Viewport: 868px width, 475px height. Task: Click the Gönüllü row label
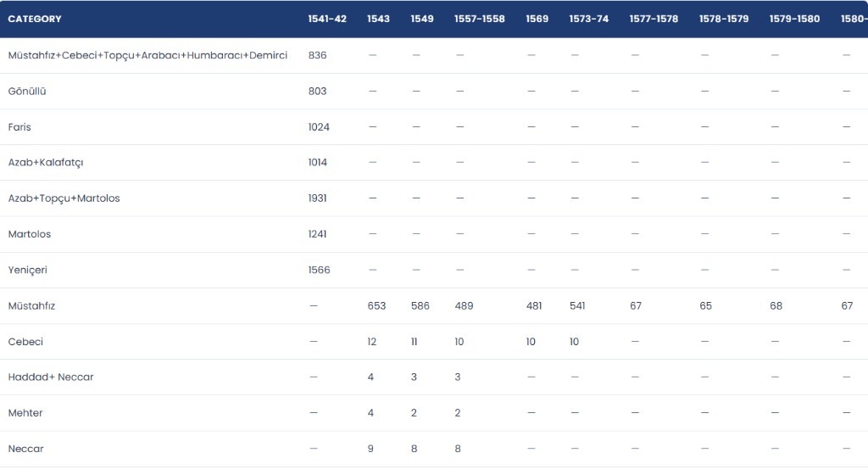[x=27, y=92]
